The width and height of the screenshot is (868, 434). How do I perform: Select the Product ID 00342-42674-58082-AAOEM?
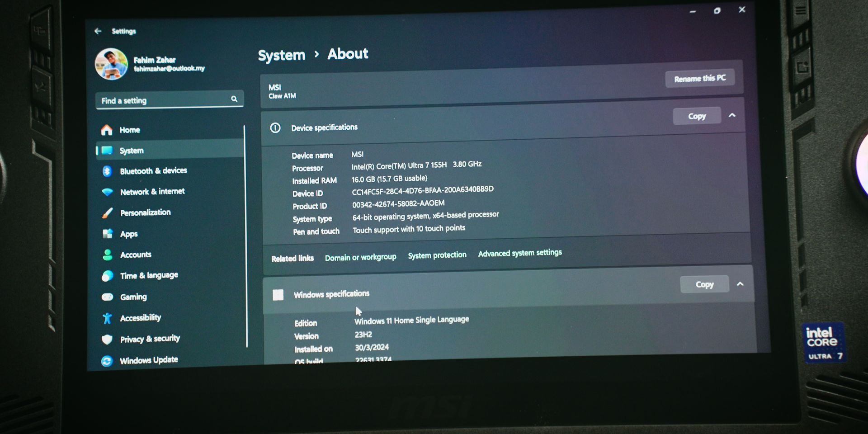[398, 204]
